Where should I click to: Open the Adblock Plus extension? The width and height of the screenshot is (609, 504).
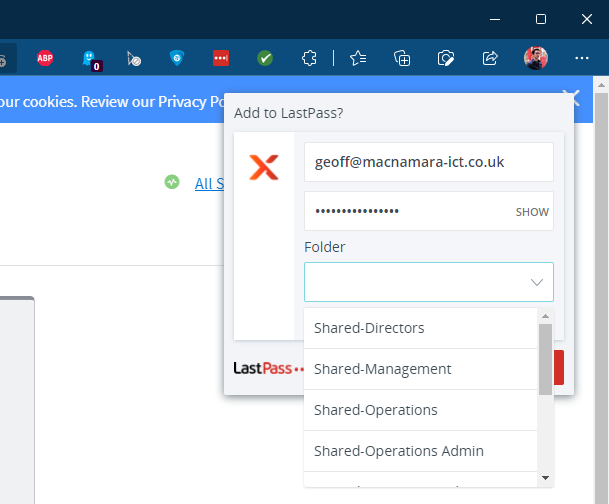coord(45,58)
